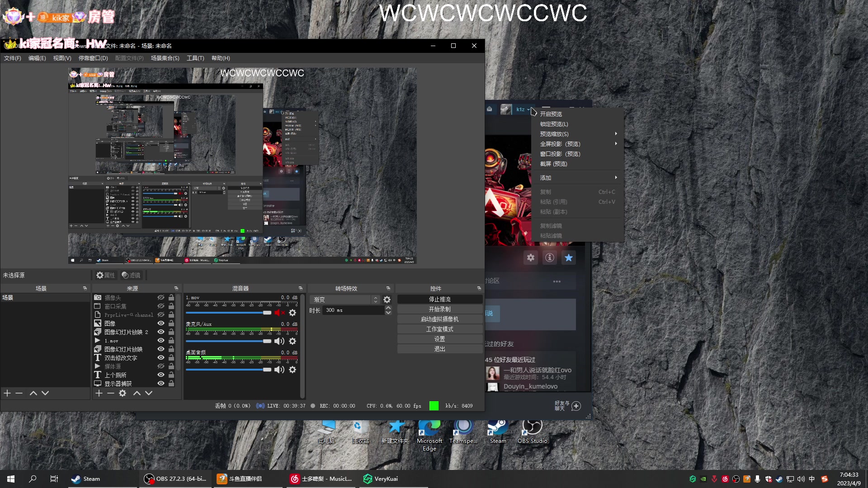Click the 开始录制 button

click(x=440, y=310)
